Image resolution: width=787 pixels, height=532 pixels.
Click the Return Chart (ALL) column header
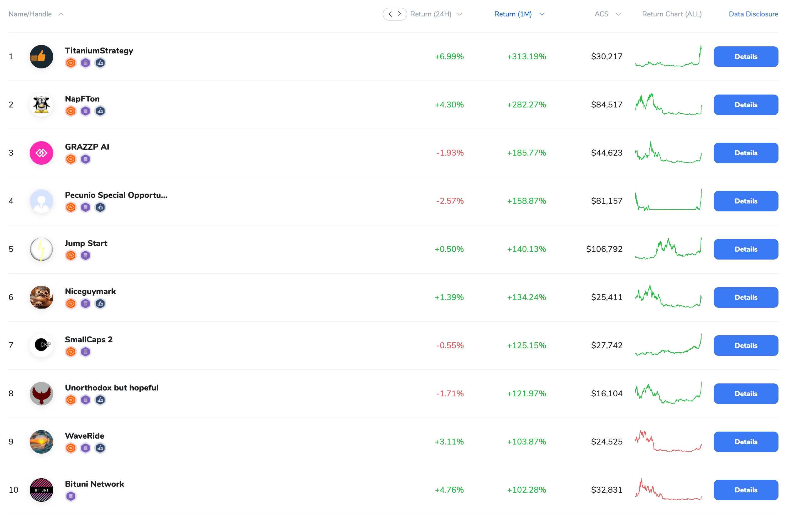[672, 14]
